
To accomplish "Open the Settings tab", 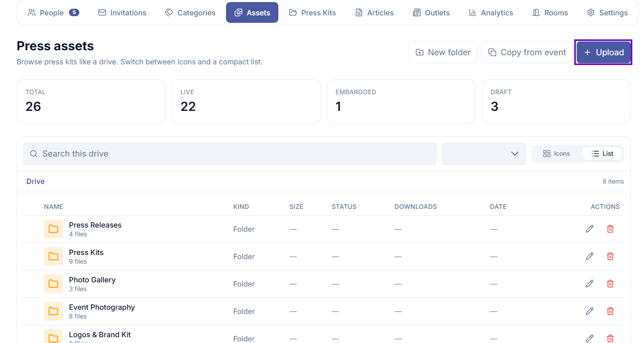I will 607,12.
